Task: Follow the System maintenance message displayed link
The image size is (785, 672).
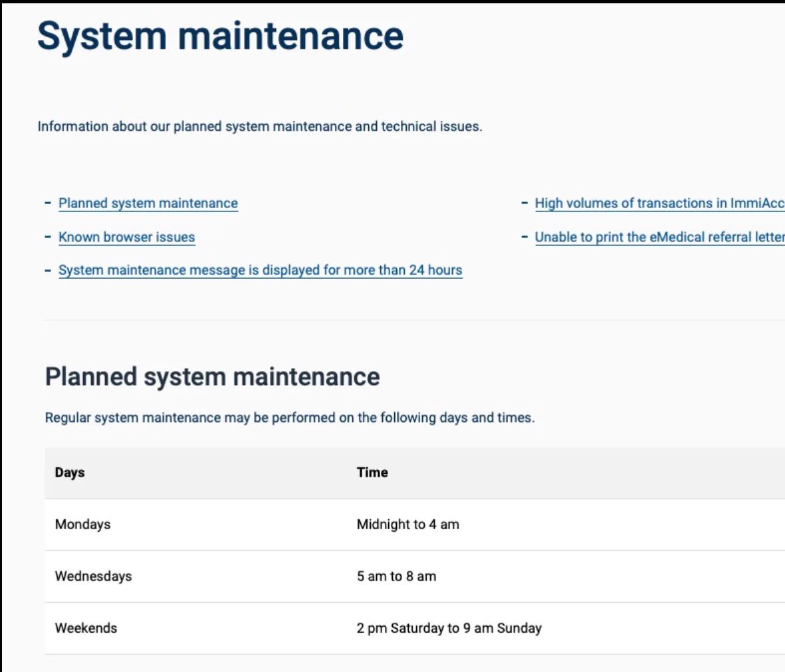Action: [x=261, y=271]
